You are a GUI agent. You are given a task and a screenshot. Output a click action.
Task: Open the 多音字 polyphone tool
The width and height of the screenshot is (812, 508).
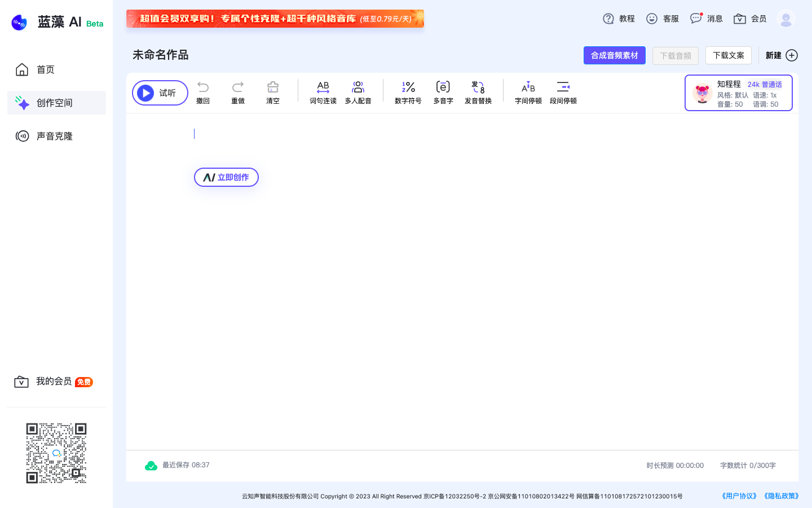click(x=443, y=92)
